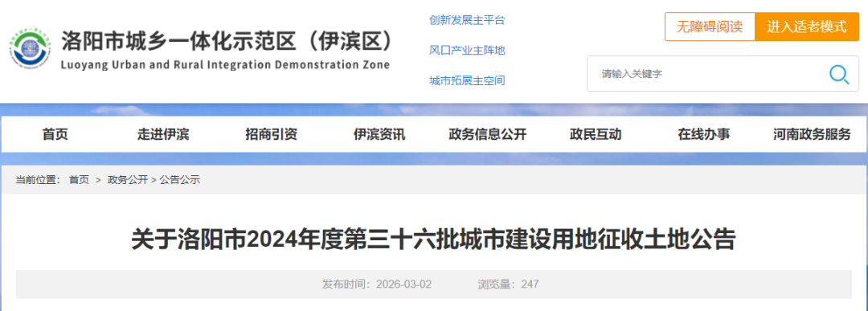Open the 城市拓展主空间 link
The image size is (868, 311).
tap(467, 81)
